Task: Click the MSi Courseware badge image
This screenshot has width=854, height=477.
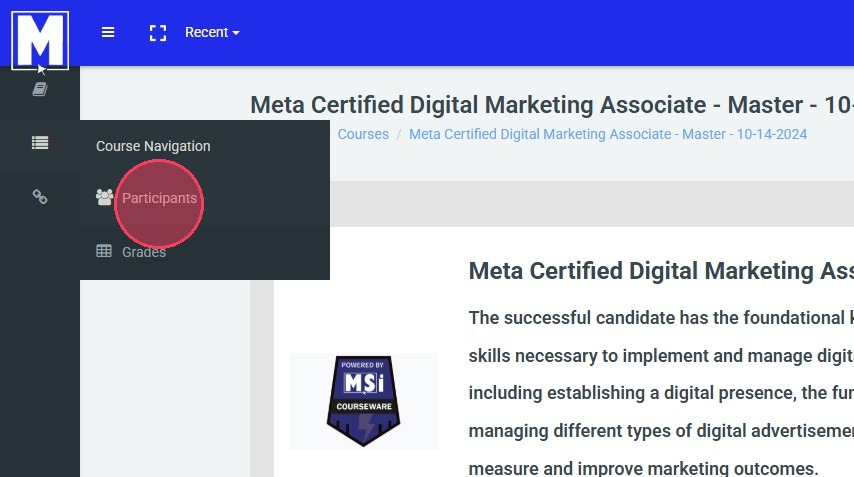Action: [363, 401]
